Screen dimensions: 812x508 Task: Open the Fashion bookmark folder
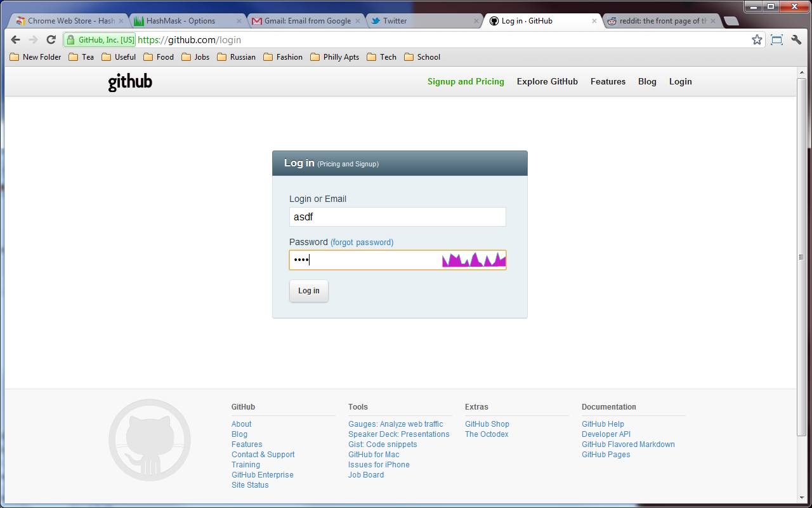283,57
